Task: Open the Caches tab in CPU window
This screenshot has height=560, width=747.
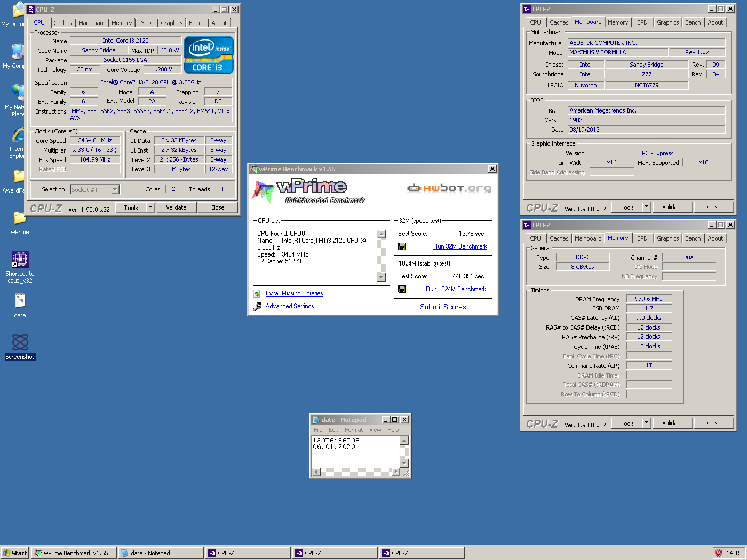Action: point(62,23)
